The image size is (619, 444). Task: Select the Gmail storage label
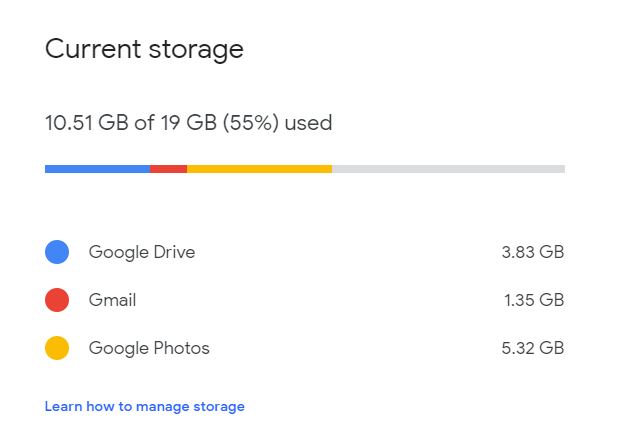point(112,300)
